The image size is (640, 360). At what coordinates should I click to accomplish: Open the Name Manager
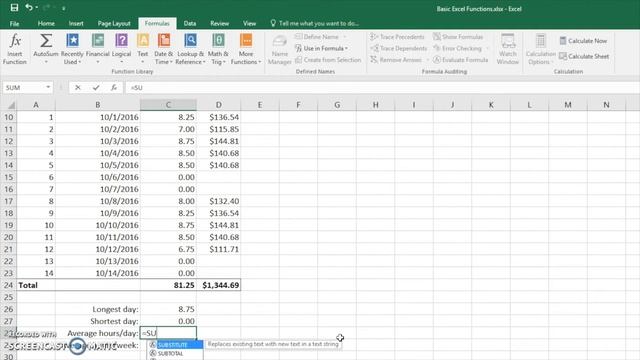click(280, 49)
